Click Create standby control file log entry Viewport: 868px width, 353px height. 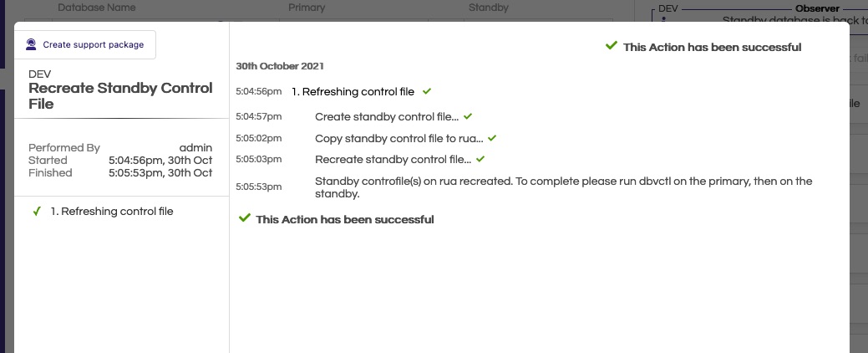coord(387,117)
